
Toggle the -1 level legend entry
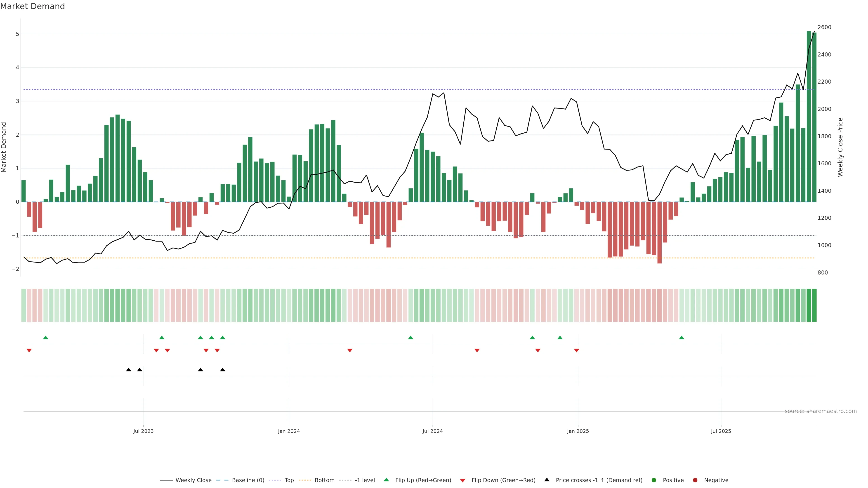(x=365, y=480)
